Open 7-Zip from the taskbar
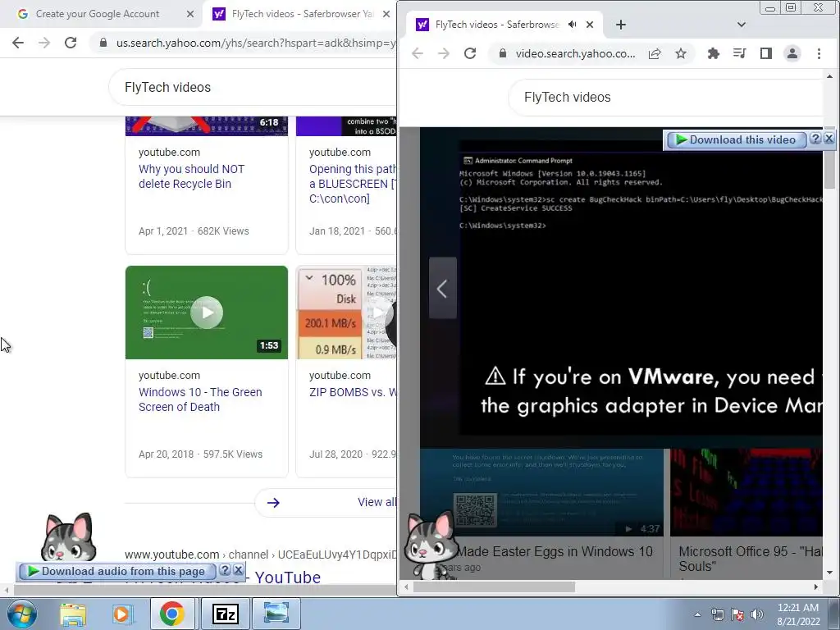This screenshot has height=630, width=840. point(225,614)
